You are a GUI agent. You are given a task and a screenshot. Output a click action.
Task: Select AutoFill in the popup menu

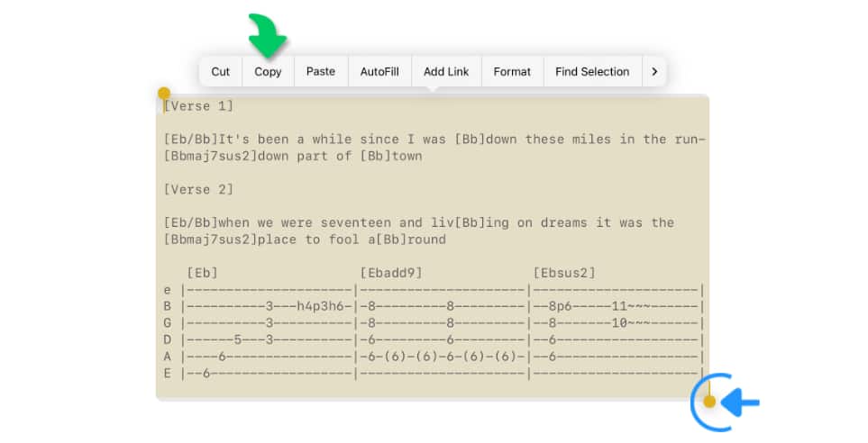(x=379, y=71)
